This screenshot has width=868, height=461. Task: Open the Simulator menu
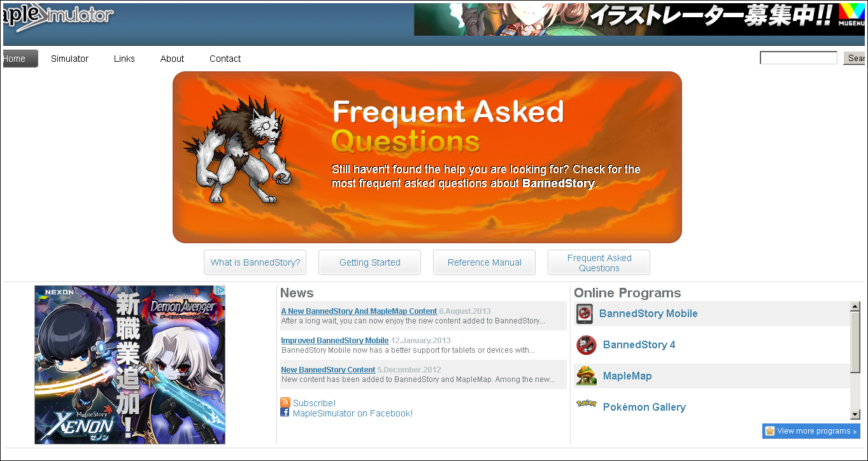tap(69, 59)
